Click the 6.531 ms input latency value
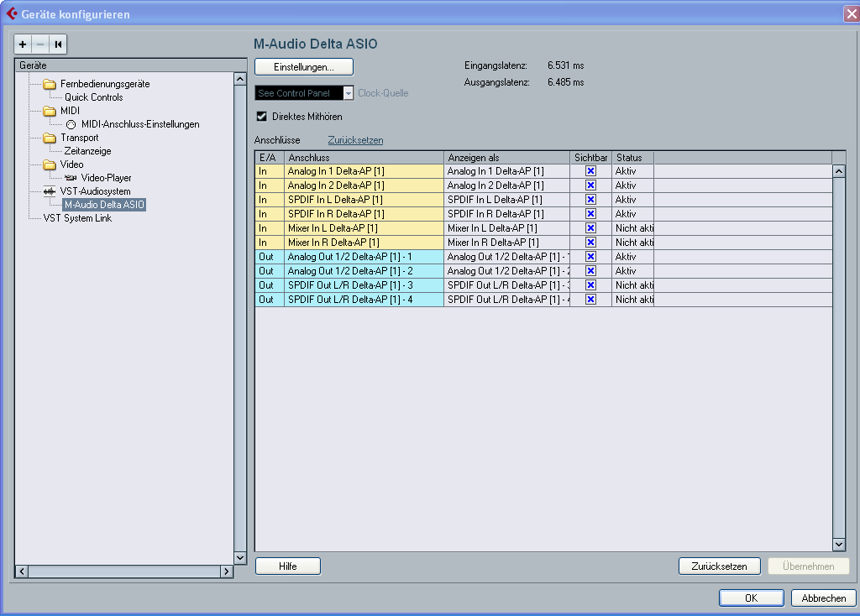 click(565, 65)
